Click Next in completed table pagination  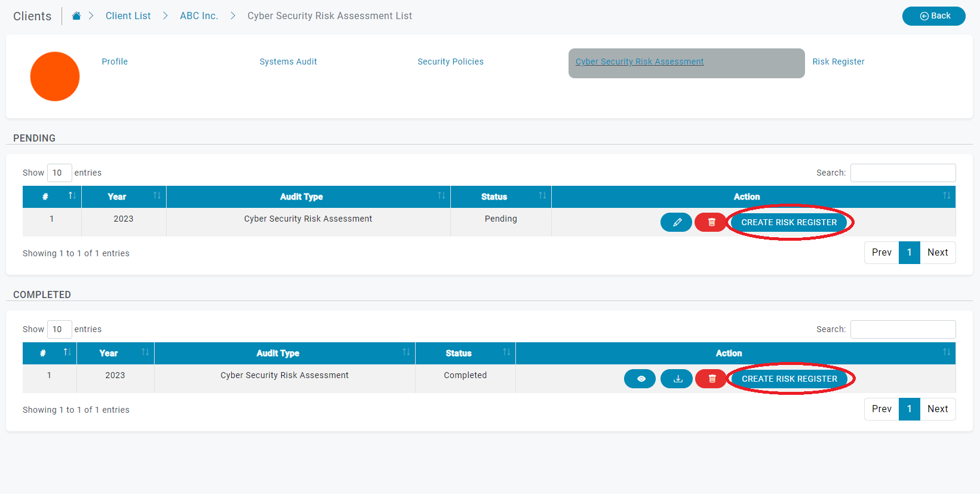pyautogui.click(x=937, y=409)
